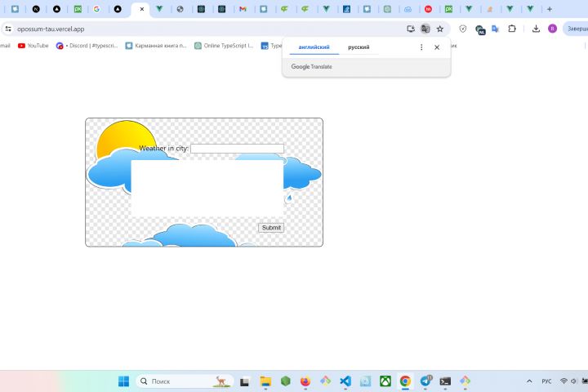The height and width of the screenshot is (392, 588).
Task: Open Translate popup three-dot options menu
Action: click(x=421, y=47)
